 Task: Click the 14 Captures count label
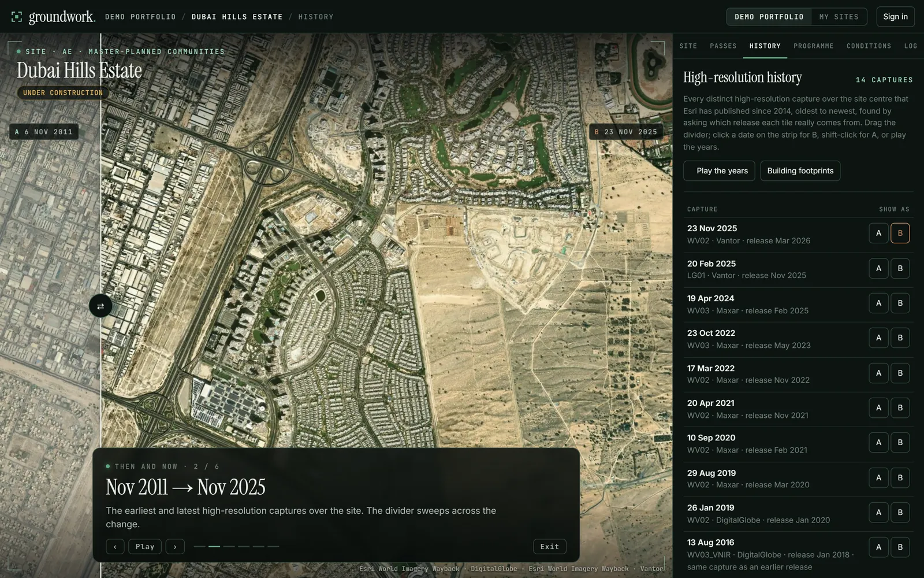884,80
